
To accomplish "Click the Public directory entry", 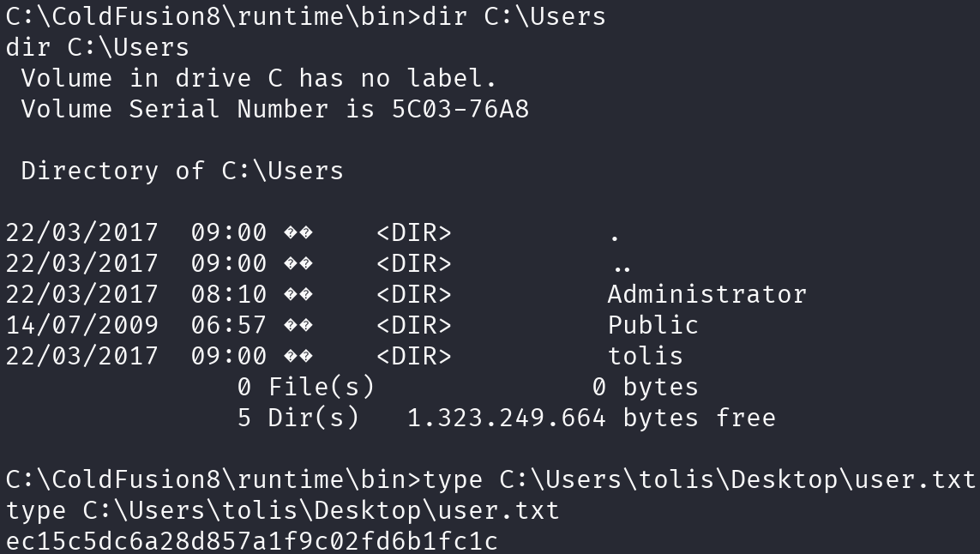I will pos(652,324).
